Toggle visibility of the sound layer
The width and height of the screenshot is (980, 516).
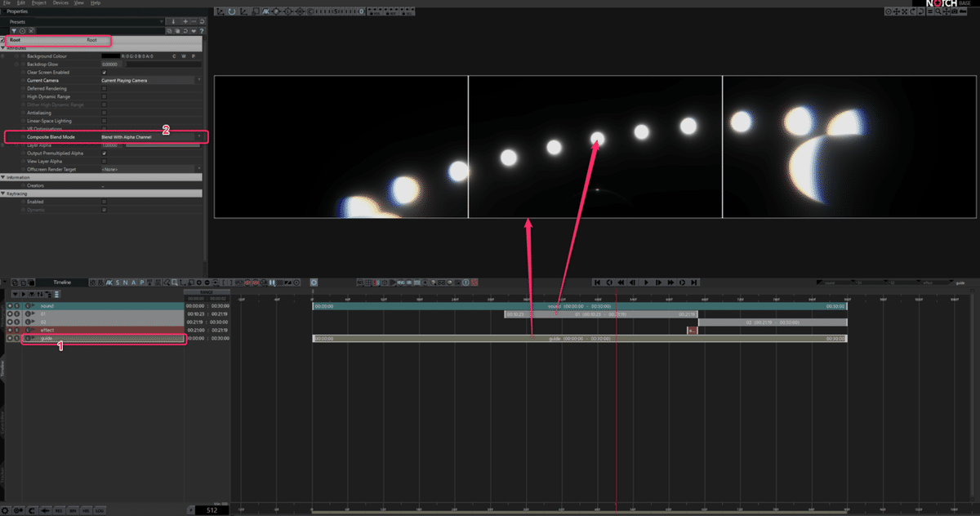10,305
